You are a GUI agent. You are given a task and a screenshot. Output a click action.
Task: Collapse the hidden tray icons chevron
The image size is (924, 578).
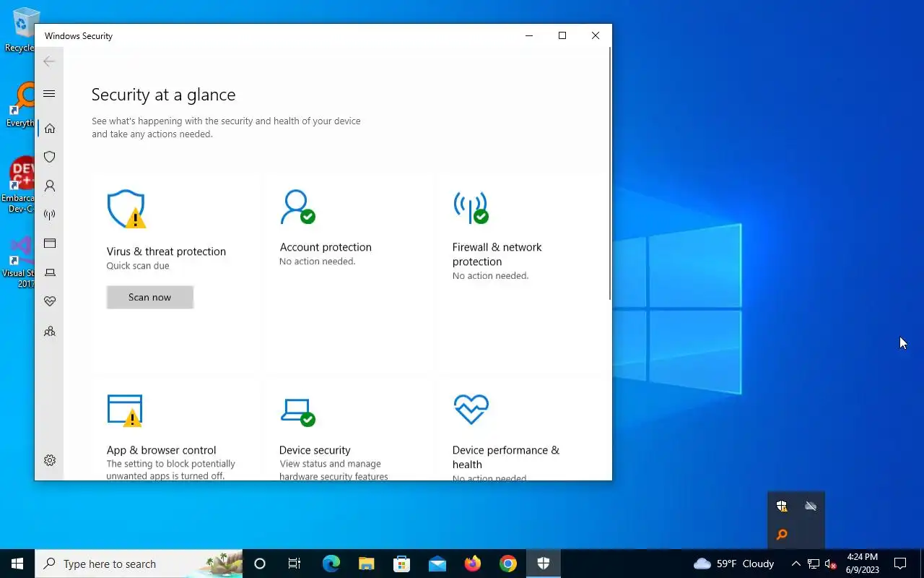click(796, 564)
